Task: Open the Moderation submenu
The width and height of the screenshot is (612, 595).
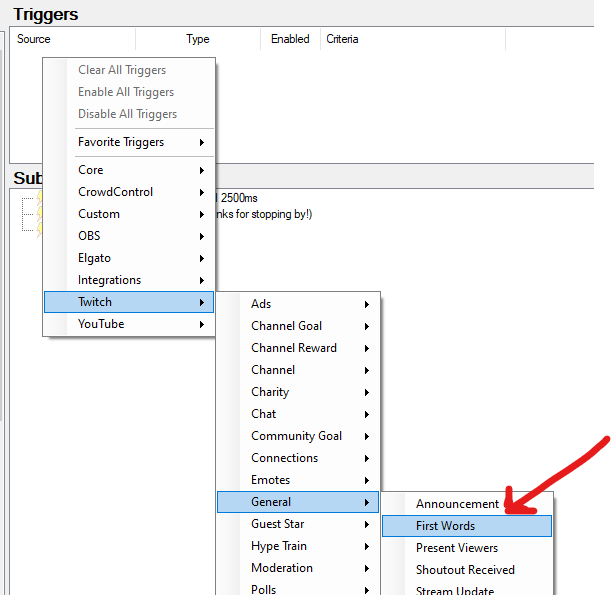Action: click(282, 568)
